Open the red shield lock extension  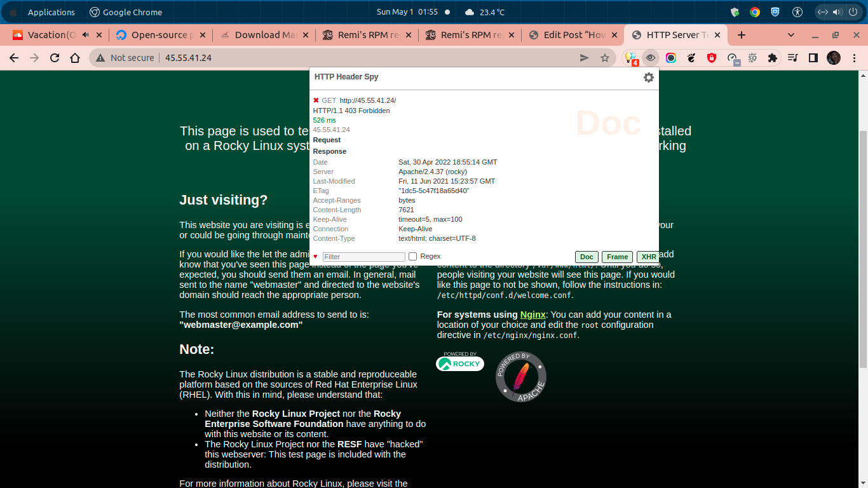pos(712,58)
